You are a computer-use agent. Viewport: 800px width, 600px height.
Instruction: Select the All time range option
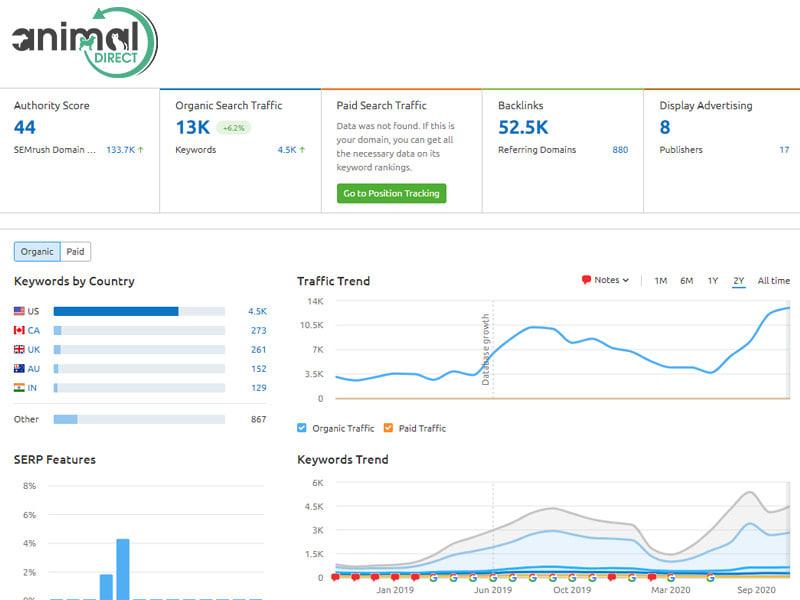point(774,281)
